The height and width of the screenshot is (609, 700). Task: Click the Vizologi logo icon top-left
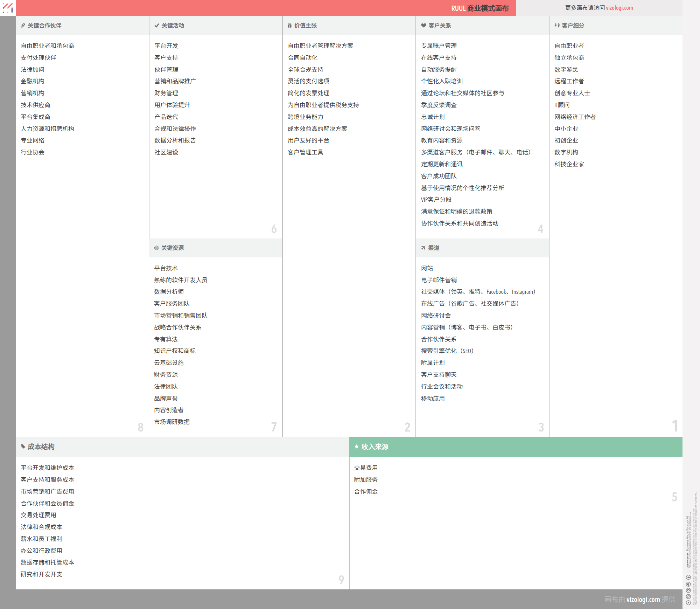8,8
